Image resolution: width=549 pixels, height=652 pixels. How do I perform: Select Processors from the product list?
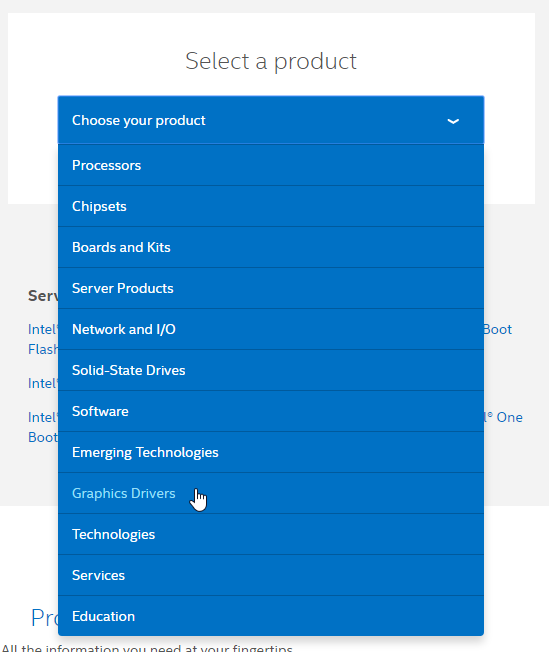271,165
